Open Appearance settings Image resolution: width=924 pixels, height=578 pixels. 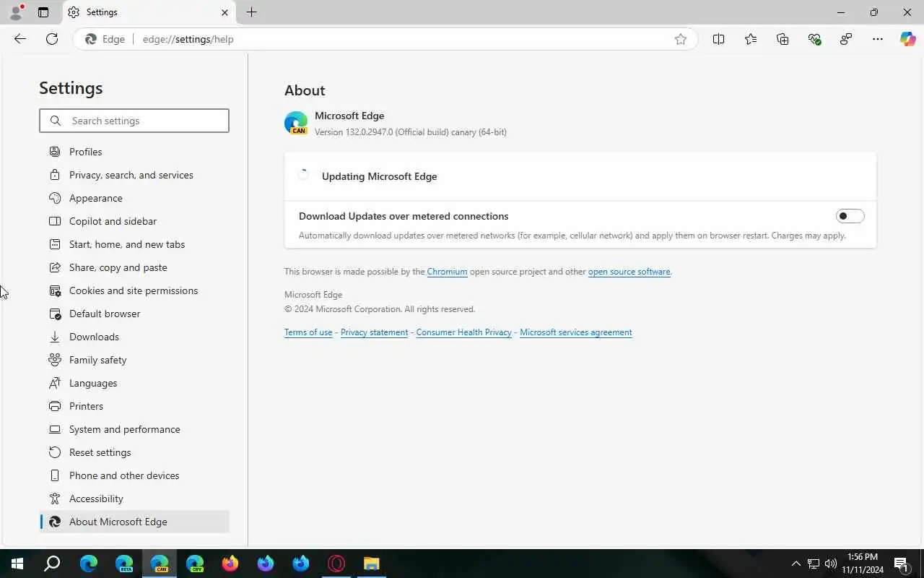[134, 198]
